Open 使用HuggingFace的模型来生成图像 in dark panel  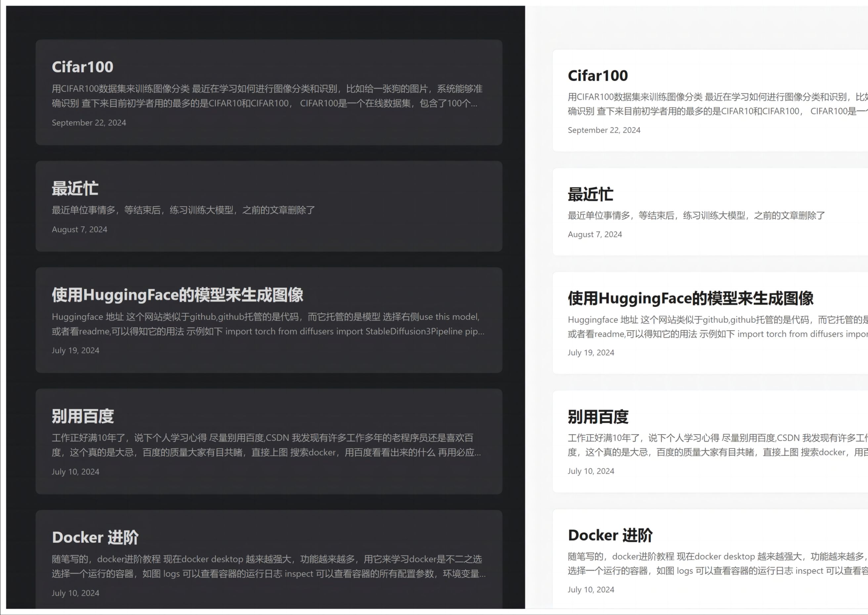click(x=178, y=295)
